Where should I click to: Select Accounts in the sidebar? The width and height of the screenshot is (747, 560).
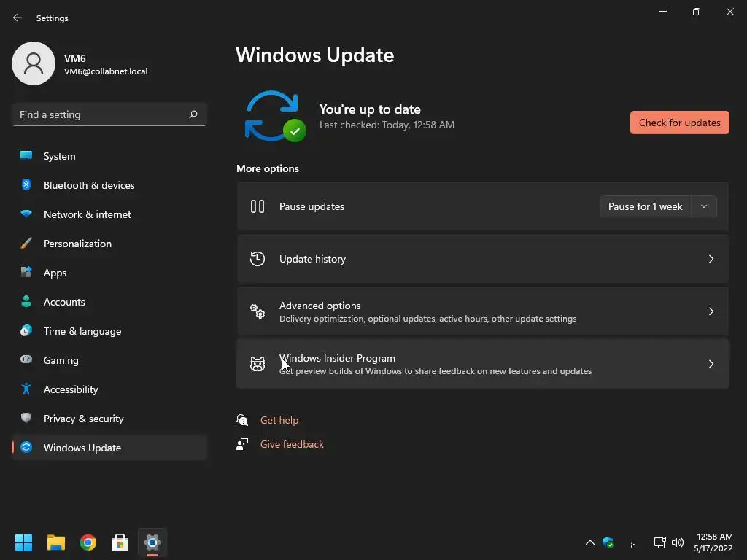[x=109, y=301]
